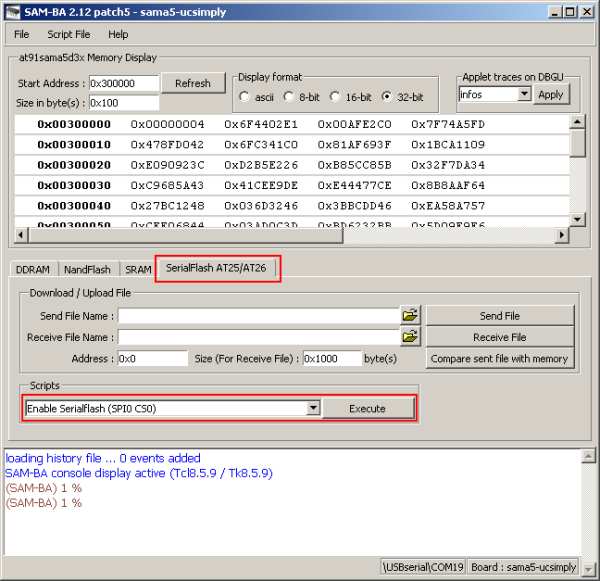Click console line 'loading history file'

pos(103,458)
